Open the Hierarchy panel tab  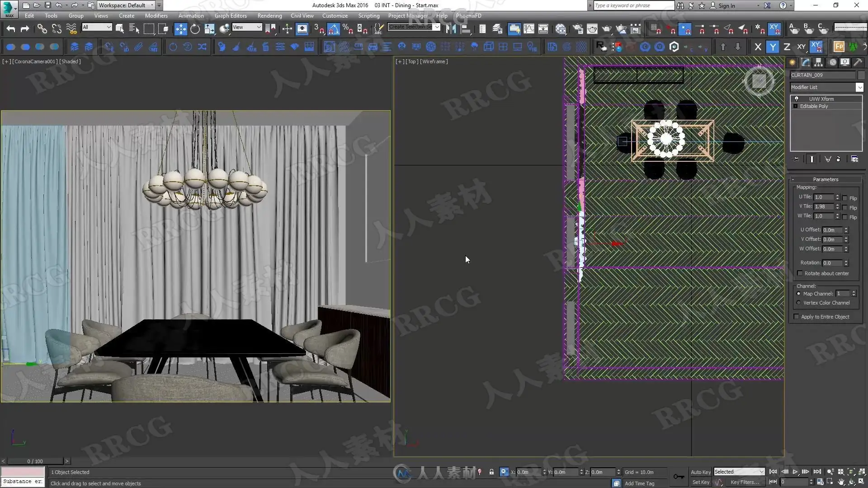[x=819, y=62]
